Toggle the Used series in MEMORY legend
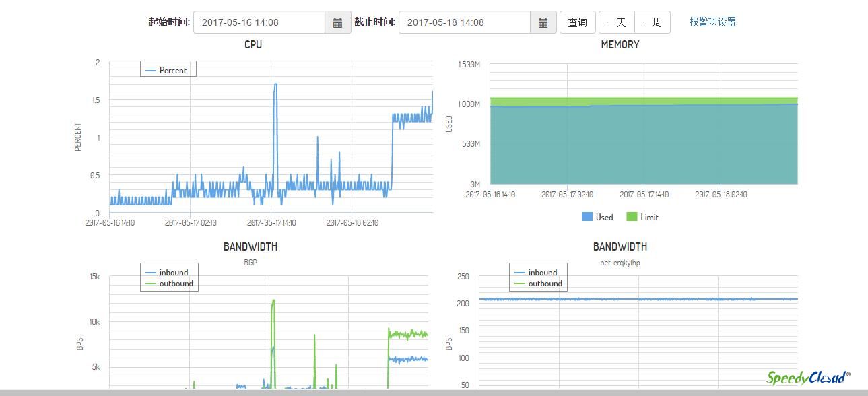 tap(597, 217)
